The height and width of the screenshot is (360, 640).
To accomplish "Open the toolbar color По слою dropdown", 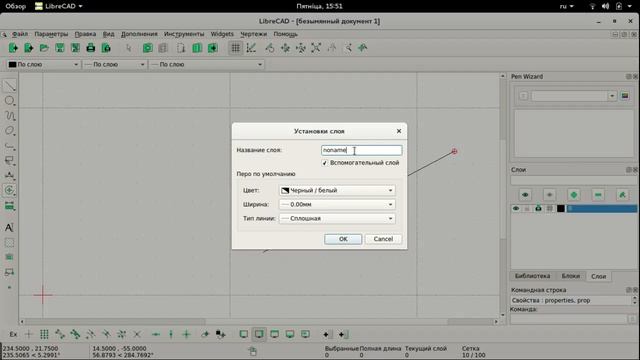I will pyautogui.click(x=43, y=64).
